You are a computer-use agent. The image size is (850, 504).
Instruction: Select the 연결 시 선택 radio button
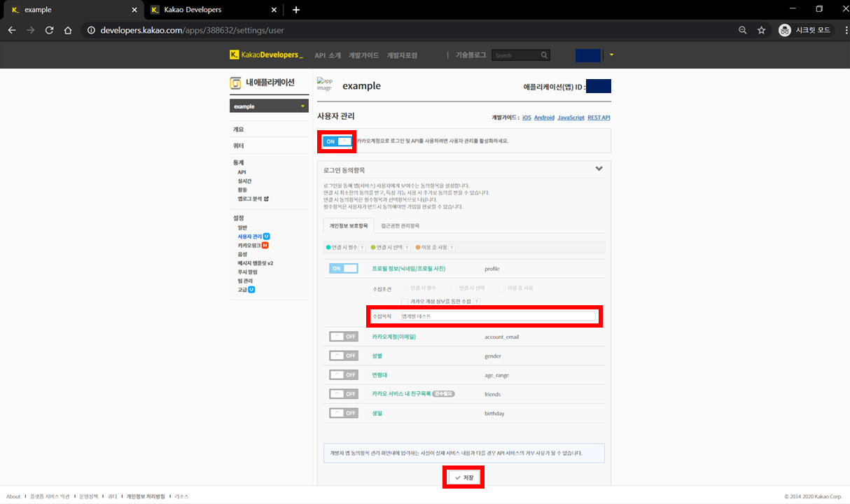453,288
